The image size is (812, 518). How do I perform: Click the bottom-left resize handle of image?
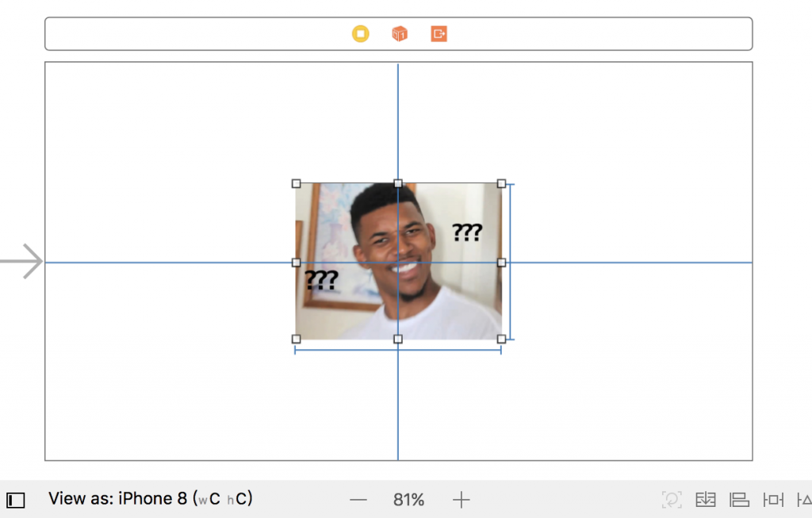(297, 339)
